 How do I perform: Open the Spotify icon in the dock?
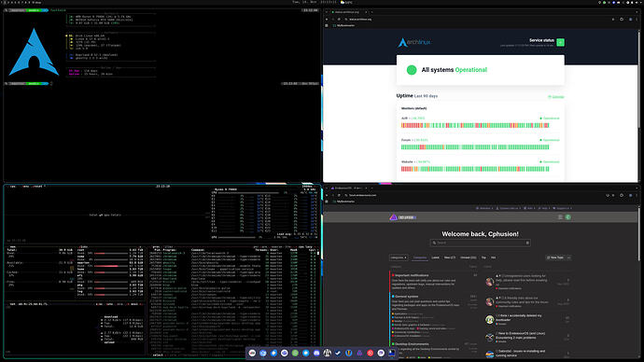coord(295,353)
